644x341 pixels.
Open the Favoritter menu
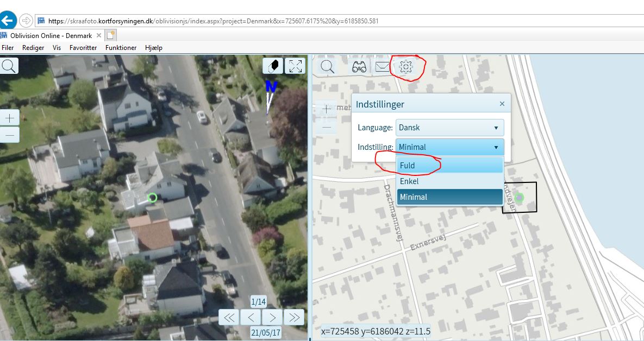coord(83,48)
